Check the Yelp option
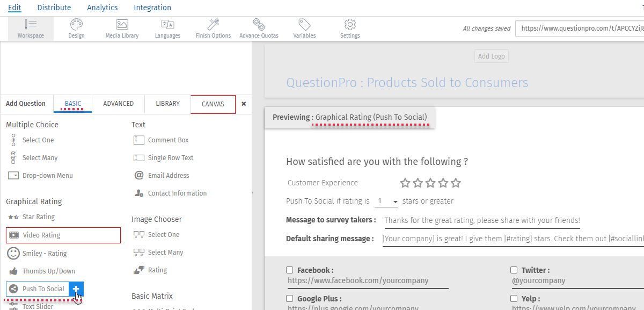Screen dimensions: 644x310 pyautogui.click(x=514, y=298)
